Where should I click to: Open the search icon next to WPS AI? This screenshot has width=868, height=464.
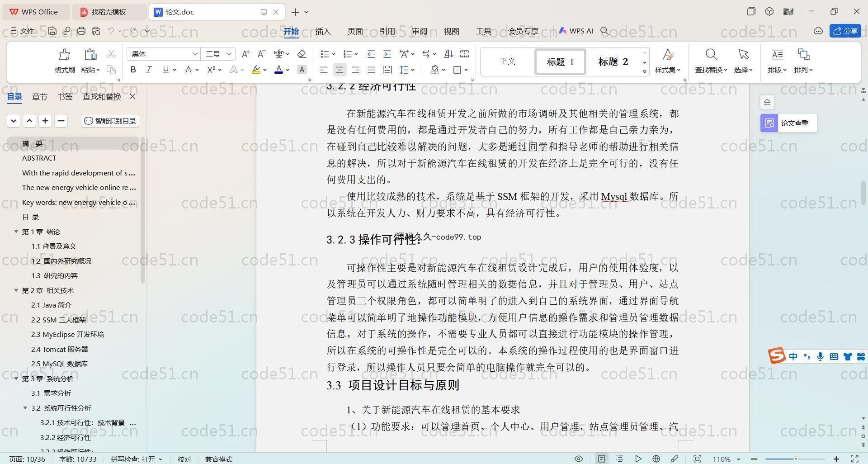(x=604, y=31)
